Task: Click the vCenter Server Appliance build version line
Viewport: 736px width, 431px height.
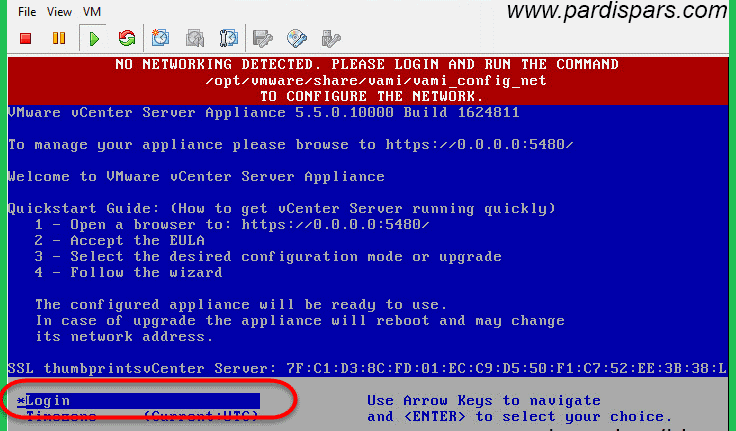Action: [x=264, y=113]
